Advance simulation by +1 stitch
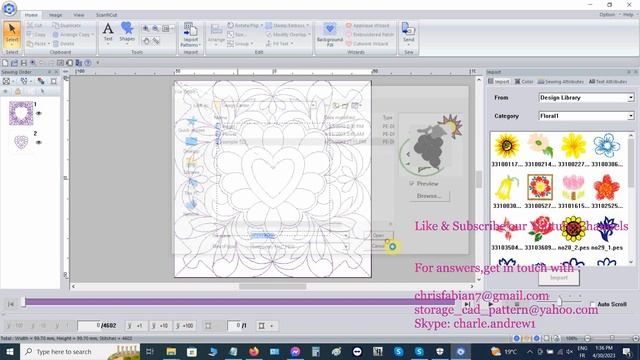Image resolution: width=640 pixels, height=360 pixels. [x=135, y=326]
